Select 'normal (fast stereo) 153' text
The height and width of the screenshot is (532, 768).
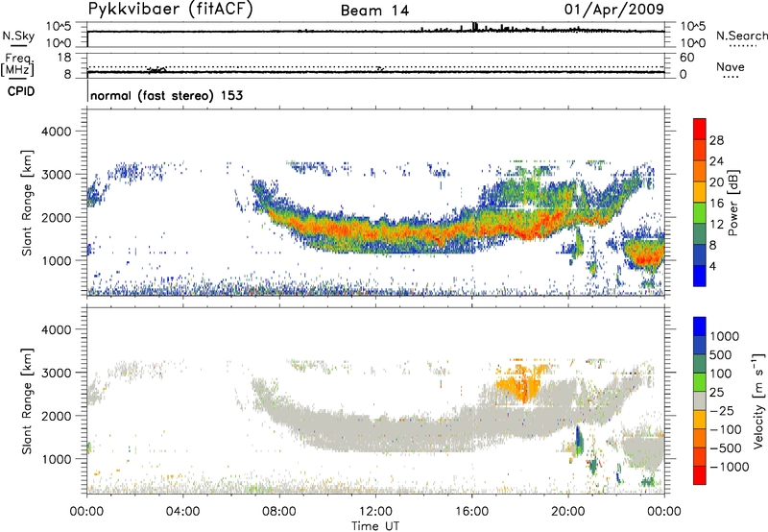(x=166, y=95)
